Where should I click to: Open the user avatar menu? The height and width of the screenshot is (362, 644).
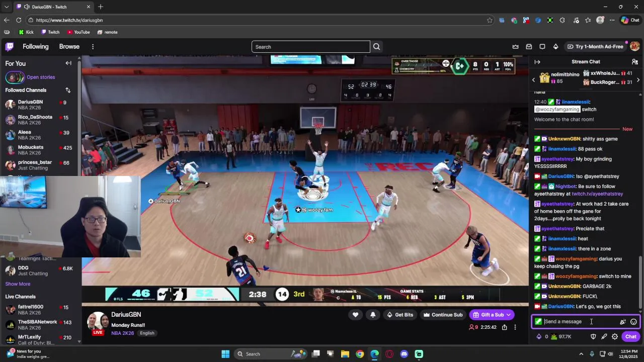coord(634,46)
